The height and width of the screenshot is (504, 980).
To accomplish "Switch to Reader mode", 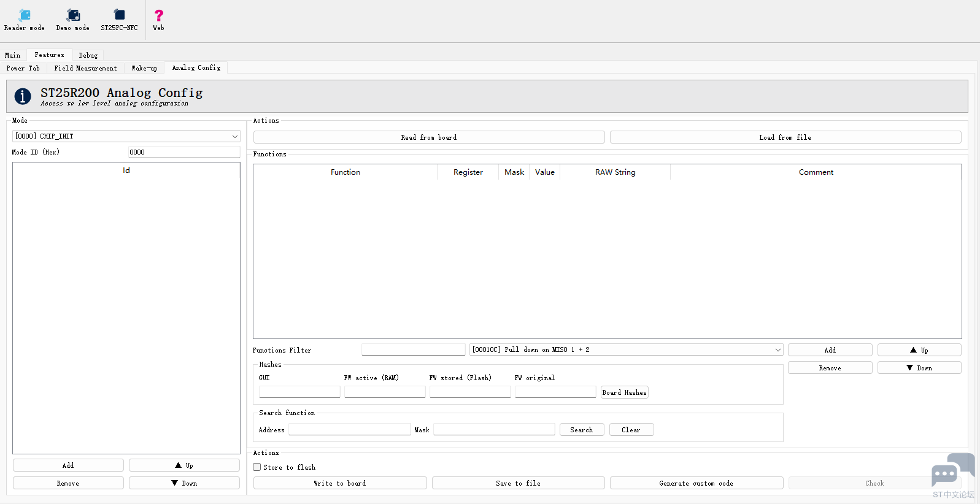I will pyautogui.click(x=25, y=20).
